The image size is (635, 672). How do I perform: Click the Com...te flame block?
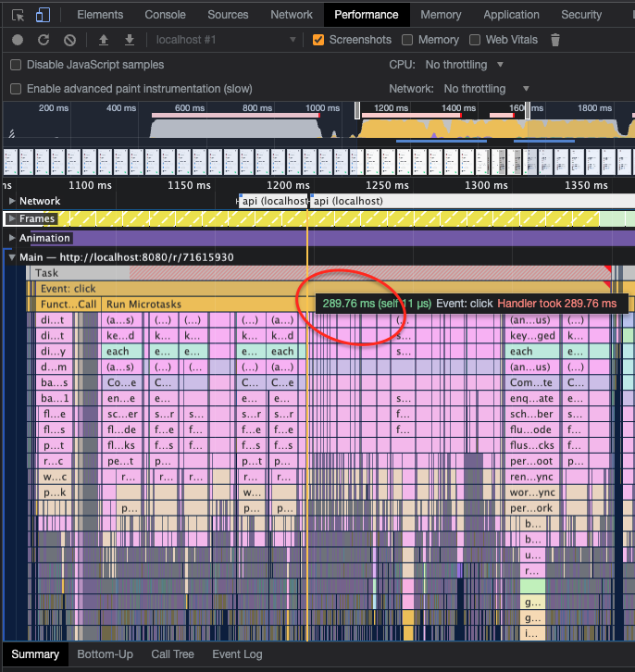point(531,382)
